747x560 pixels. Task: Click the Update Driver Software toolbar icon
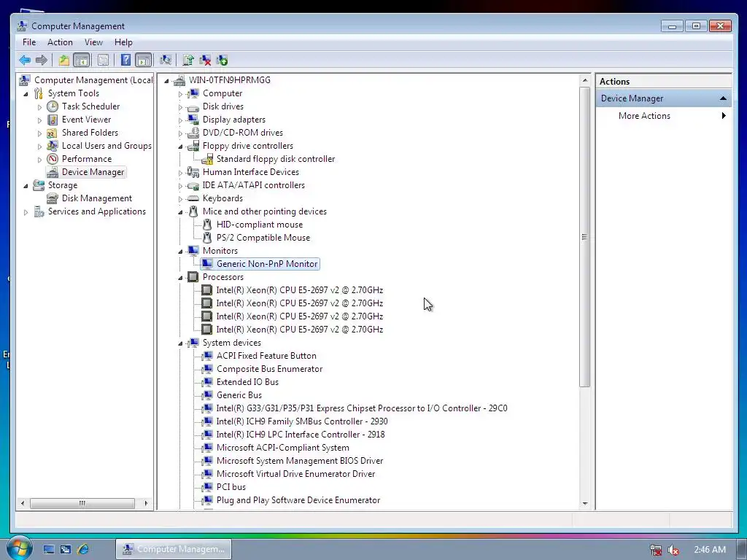click(188, 60)
